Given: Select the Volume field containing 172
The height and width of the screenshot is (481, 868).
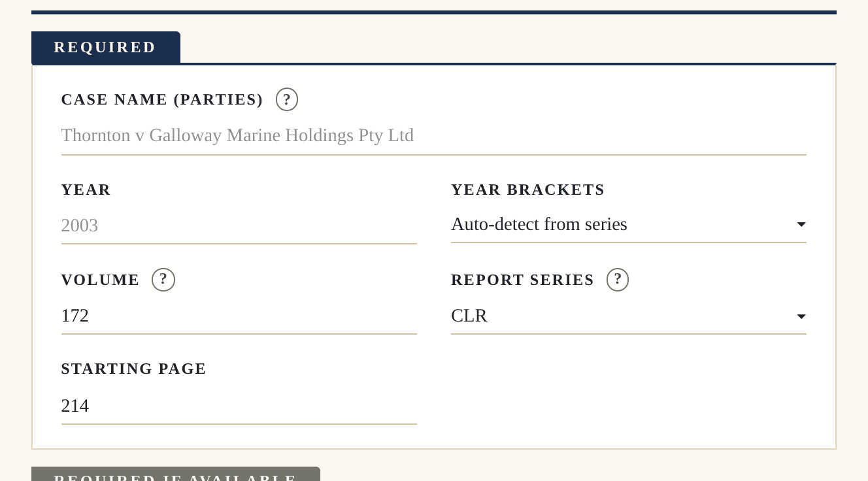Looking at the screenshot, I should click(239, 316).
